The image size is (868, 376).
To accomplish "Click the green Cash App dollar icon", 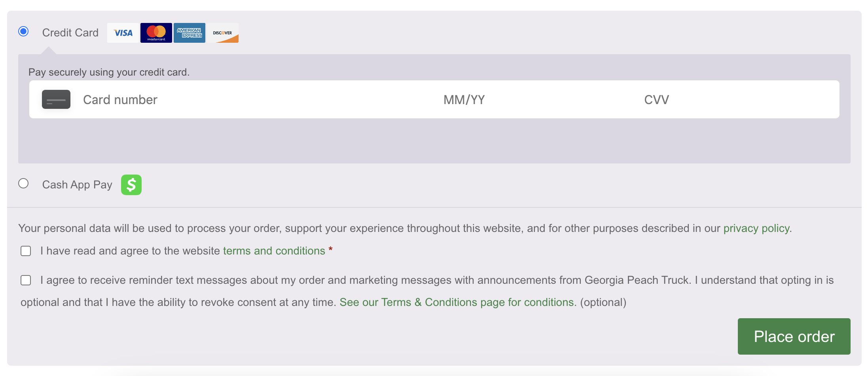I will [x=131, y=185].
